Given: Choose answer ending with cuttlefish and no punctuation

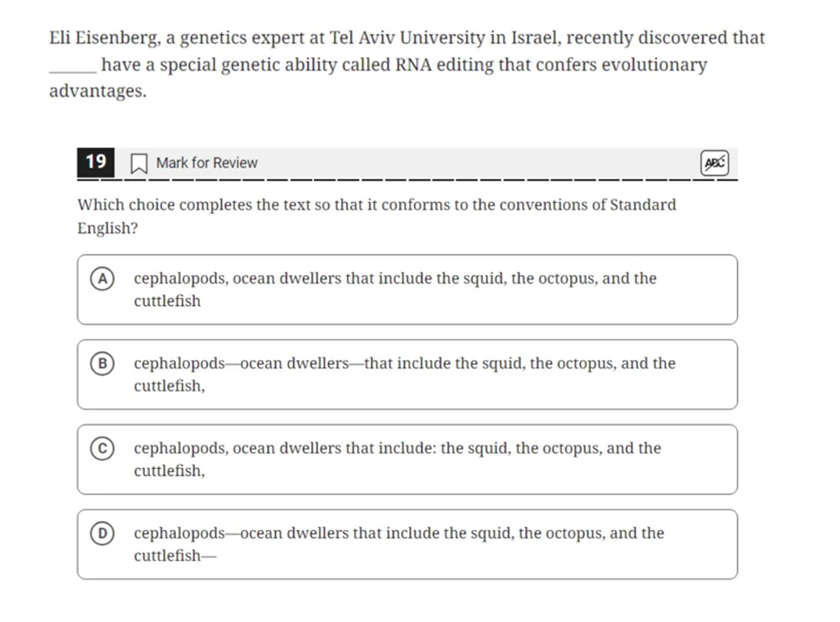Looking at the screenshot, I should pos(407,289).
